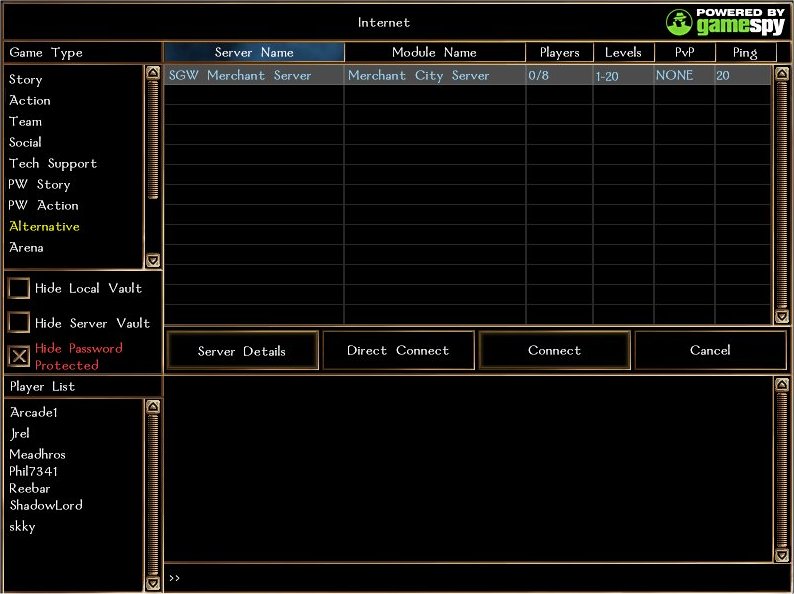Select Team game type
Image resolution: width=794 pixels, height=594 pixels.
[25, 122]
